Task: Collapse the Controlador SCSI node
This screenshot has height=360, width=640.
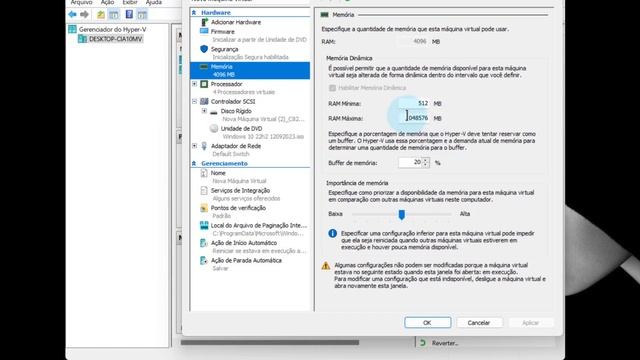Action: pos(195,102)
